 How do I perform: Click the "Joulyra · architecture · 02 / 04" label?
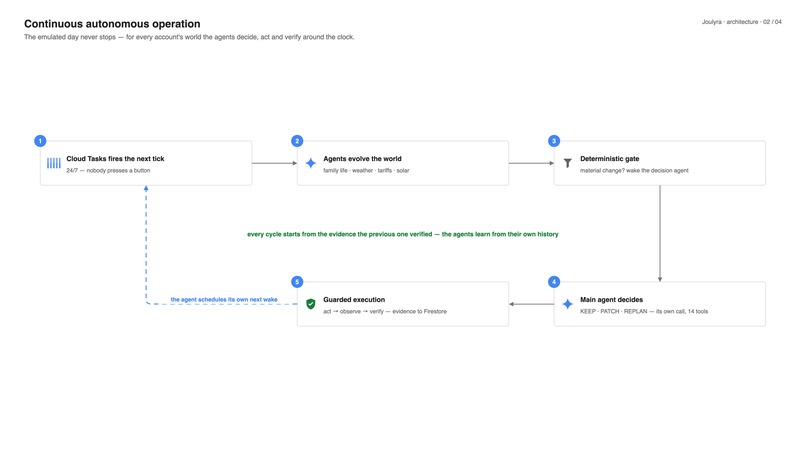742,22
